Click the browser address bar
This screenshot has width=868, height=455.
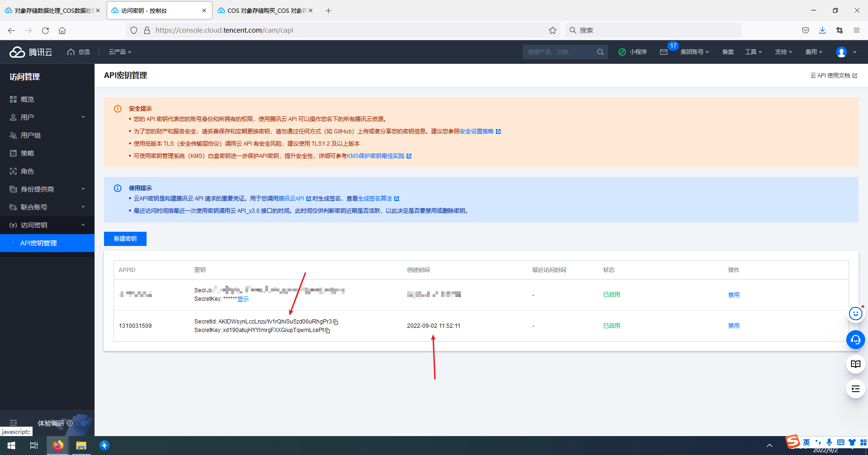click(331, 30)
